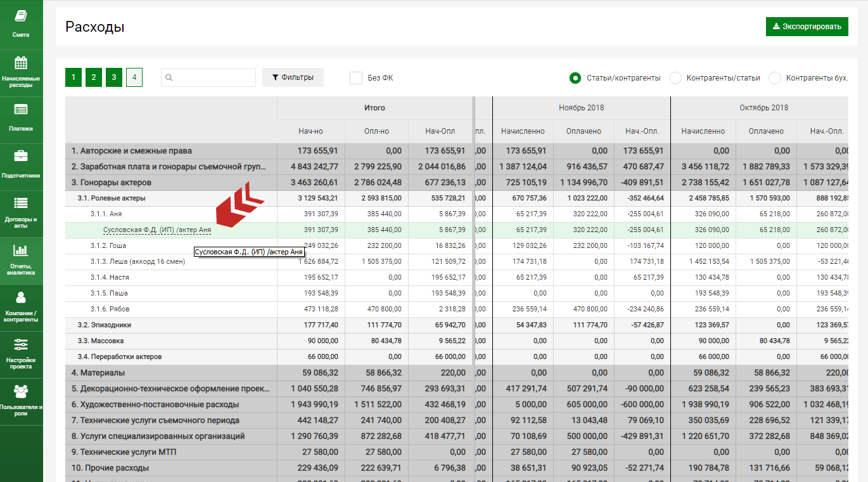
Task: Select Статьи/контрагенты radio option
Action: 575,78
